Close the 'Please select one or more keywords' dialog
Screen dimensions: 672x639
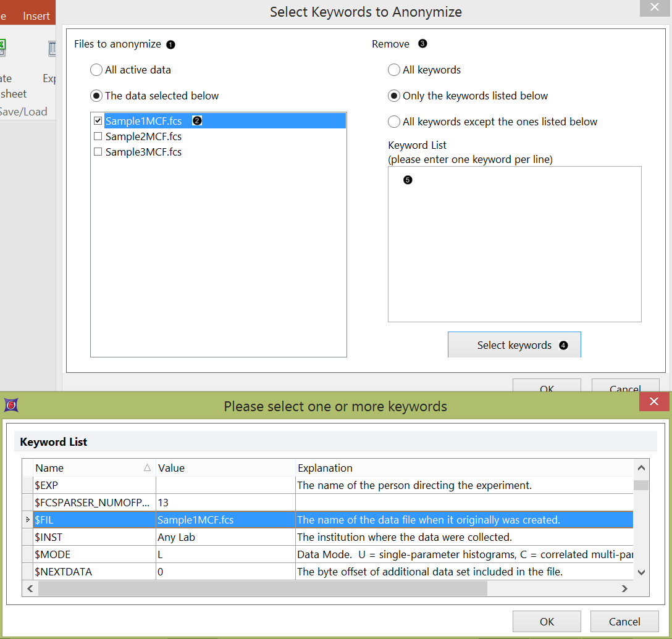[655, 403]
